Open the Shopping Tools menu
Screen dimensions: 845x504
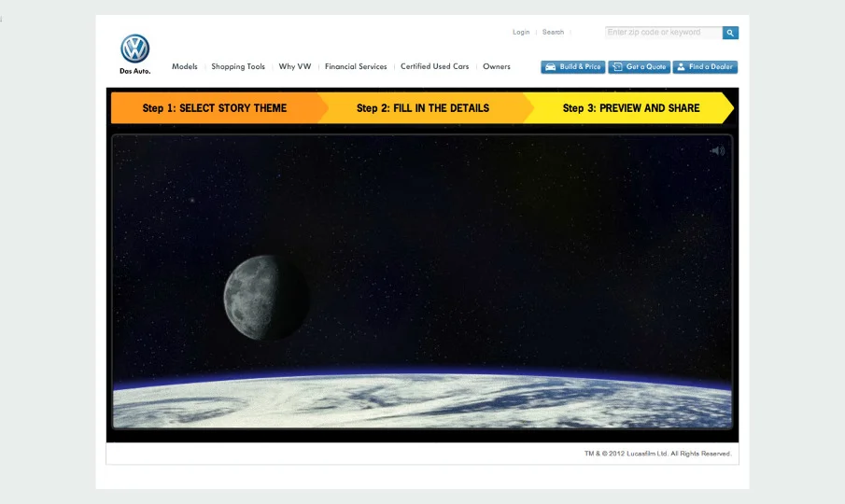pyautogui.click(x=238, y=67)
